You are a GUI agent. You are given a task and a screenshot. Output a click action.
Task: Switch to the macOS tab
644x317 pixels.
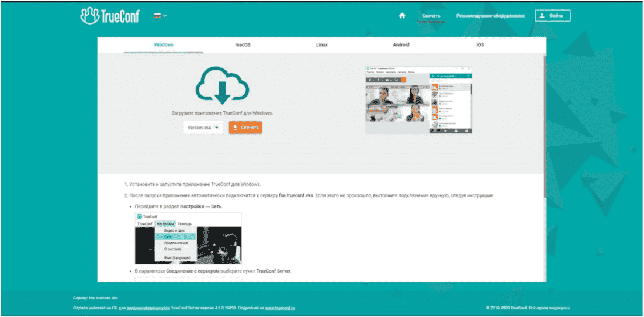(243, 45)
